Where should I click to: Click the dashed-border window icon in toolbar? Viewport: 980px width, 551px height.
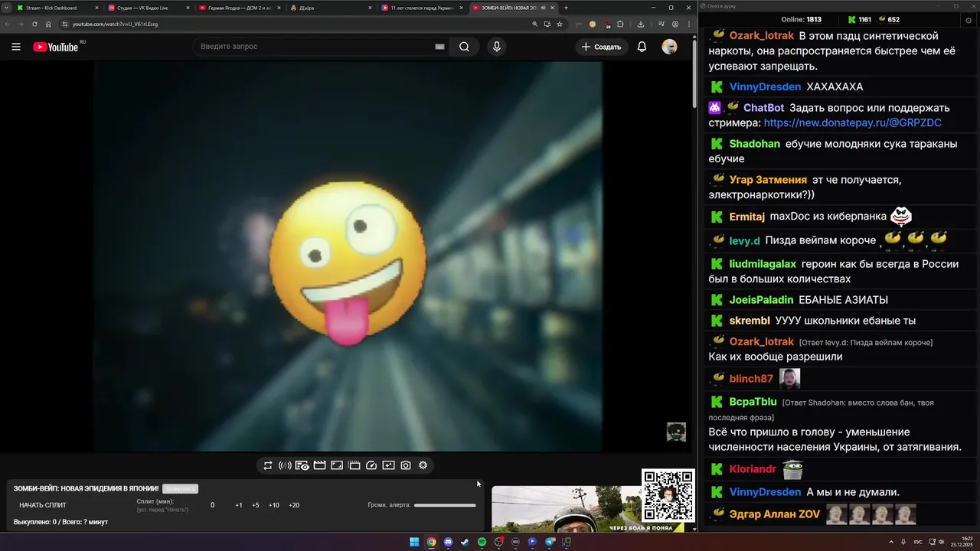coord(354,465)
